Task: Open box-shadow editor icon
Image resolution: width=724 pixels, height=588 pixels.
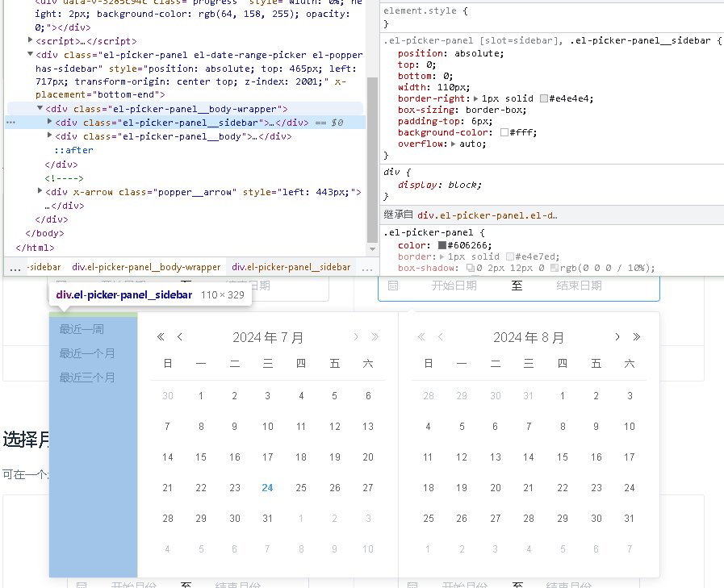Action: [x=471, y=268]
